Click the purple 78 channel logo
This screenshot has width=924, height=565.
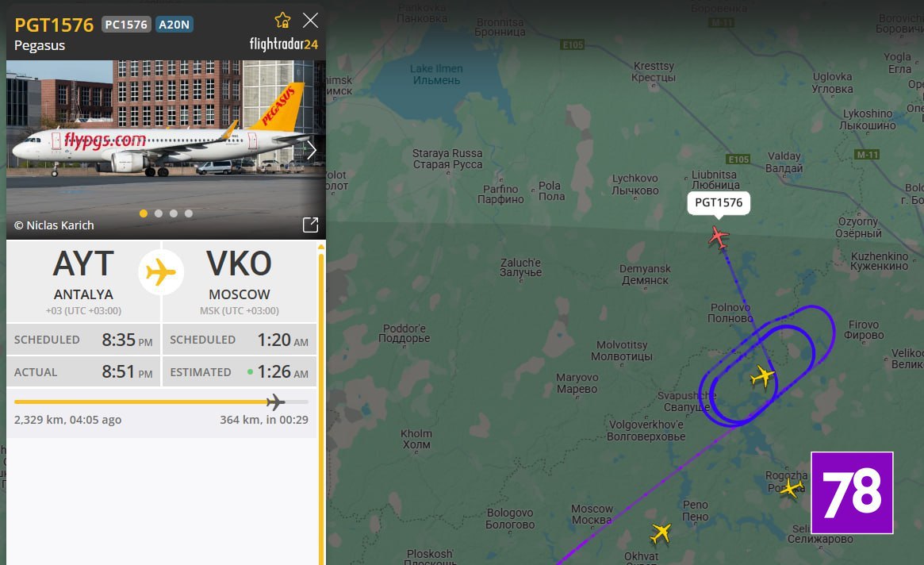[852, 493]
